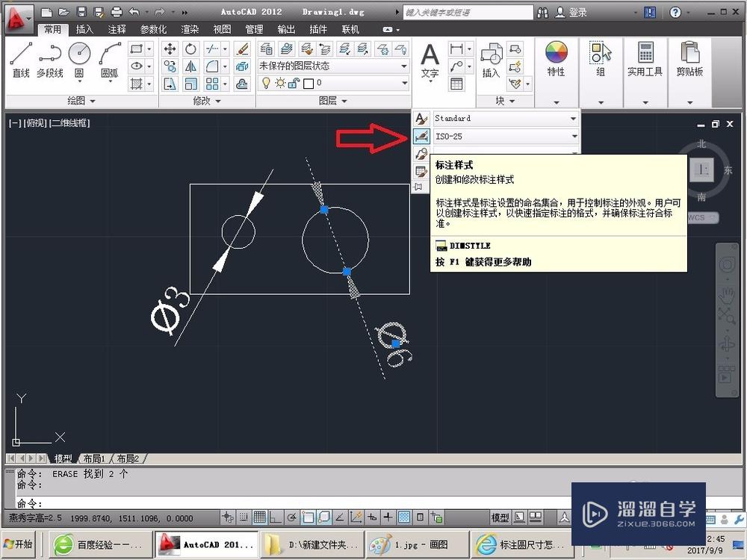Select the Copy tool icon
Image resolution: width=747 pixels, height=560 pixels.
(x=170, y=66)
